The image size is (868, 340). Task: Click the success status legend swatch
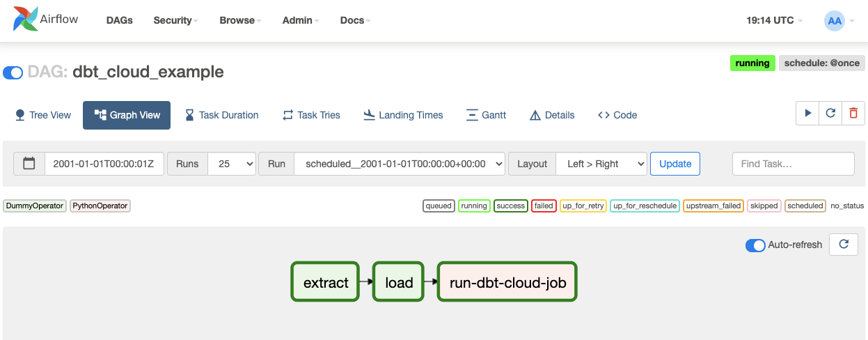tap(510, 206)
